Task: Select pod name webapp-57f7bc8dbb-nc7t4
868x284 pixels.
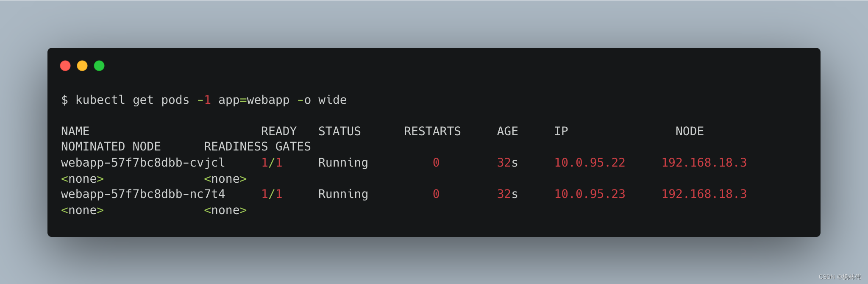Action: tap(143, 194)
